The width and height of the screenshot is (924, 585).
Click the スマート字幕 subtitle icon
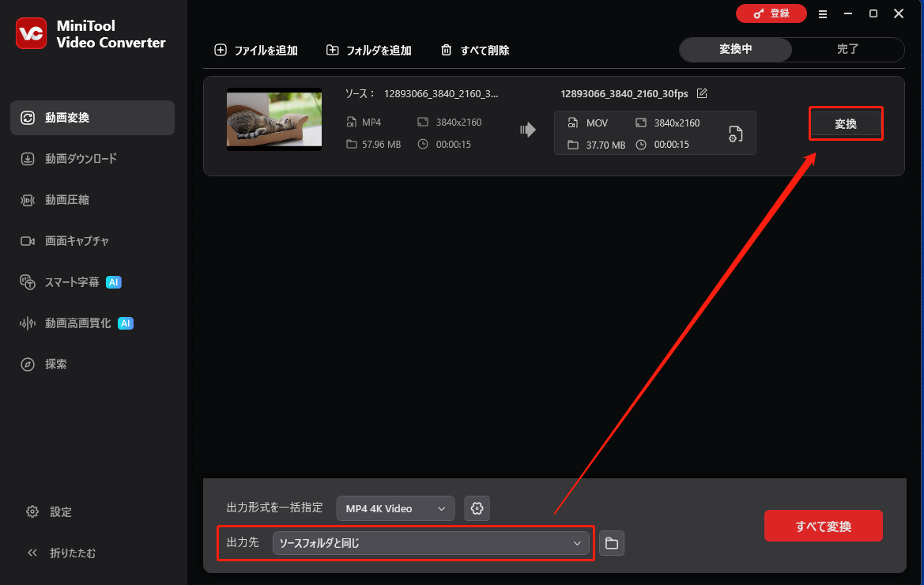coord(28,282)
